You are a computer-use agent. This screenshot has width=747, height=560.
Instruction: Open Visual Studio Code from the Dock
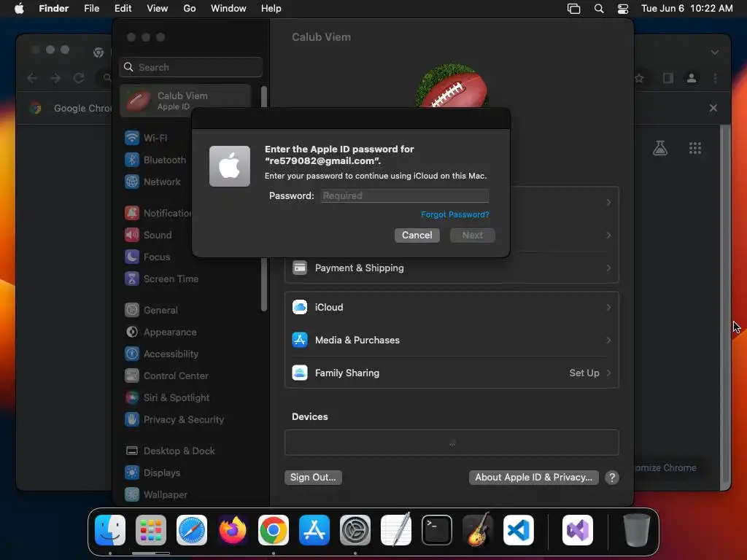pos(519,530)
